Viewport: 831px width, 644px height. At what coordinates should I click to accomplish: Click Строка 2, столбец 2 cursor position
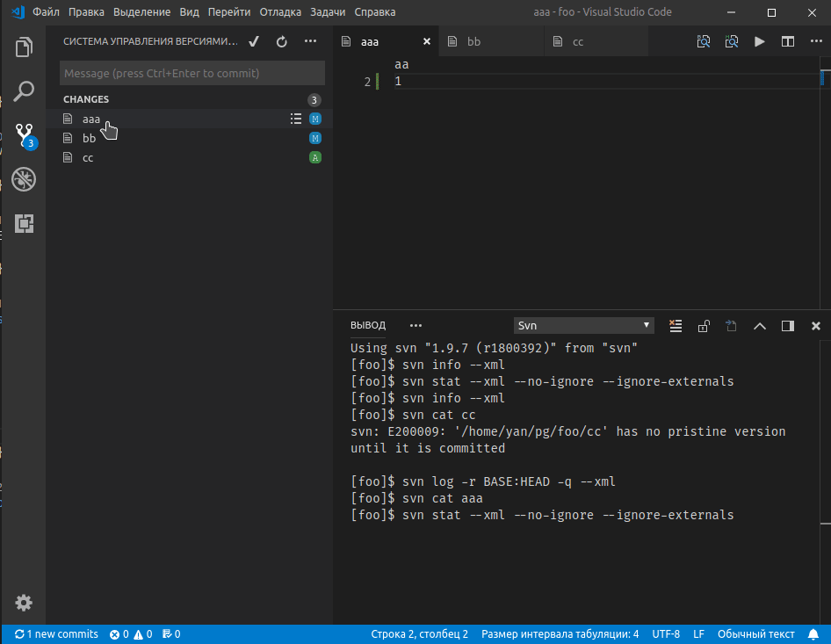(419, 634)
